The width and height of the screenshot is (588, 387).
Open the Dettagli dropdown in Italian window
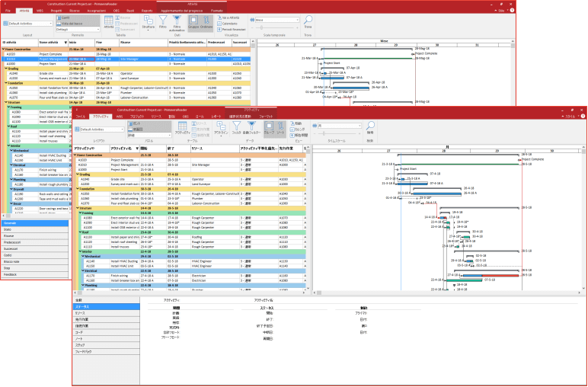(78, 29)
